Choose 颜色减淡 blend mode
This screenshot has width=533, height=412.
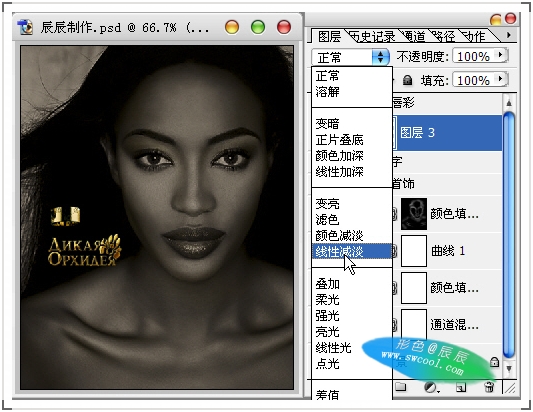(x=352, y=236)
